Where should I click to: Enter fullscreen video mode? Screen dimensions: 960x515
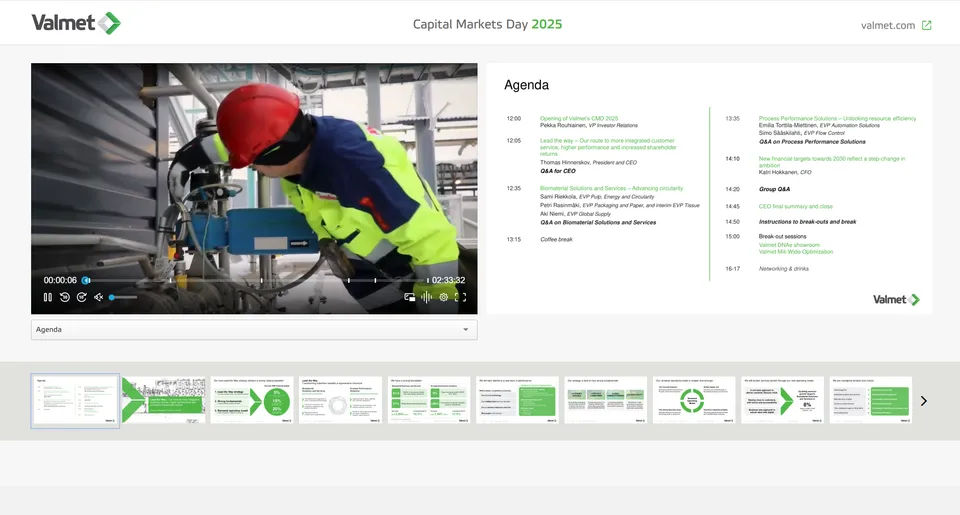[x=460, y=297]
